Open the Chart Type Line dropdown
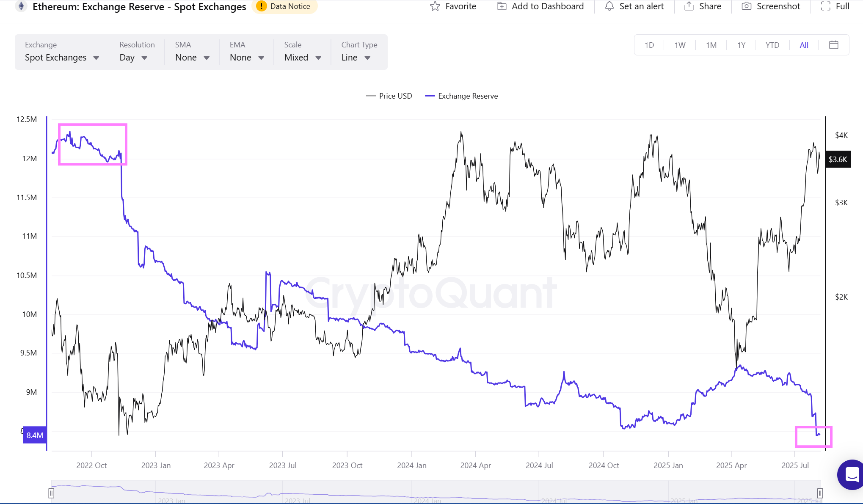 coord(356,58)
